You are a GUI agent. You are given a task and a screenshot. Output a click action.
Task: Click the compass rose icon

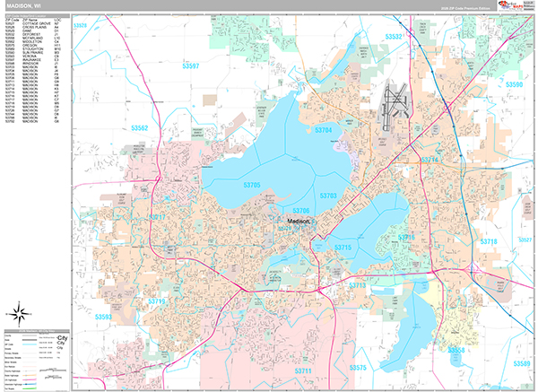(17, 313)
